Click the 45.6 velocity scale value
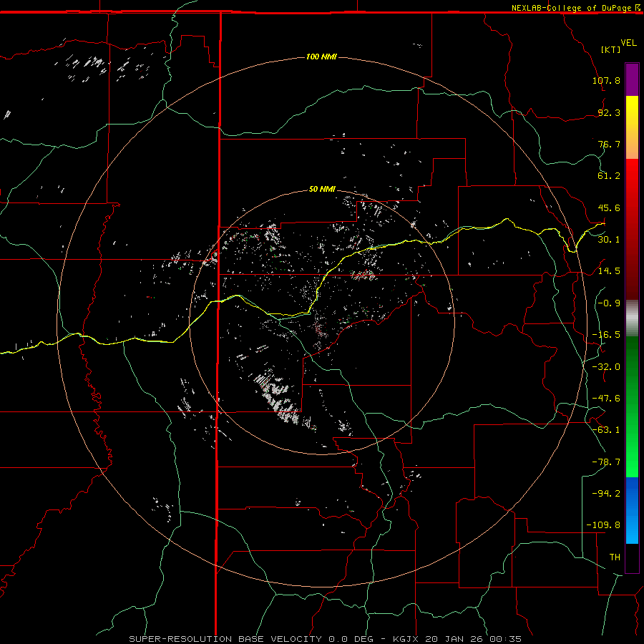This screenshot has width=644, height=644. click(609, 208)
